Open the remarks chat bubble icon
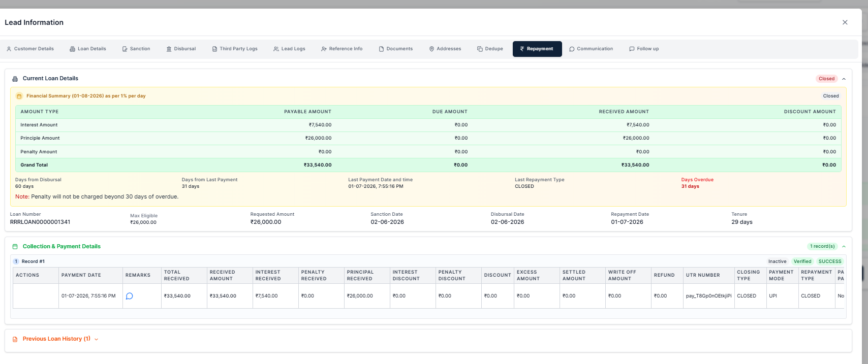Viewport: 868px width, 364px height. pyautogui.click(x=129, y=296)
